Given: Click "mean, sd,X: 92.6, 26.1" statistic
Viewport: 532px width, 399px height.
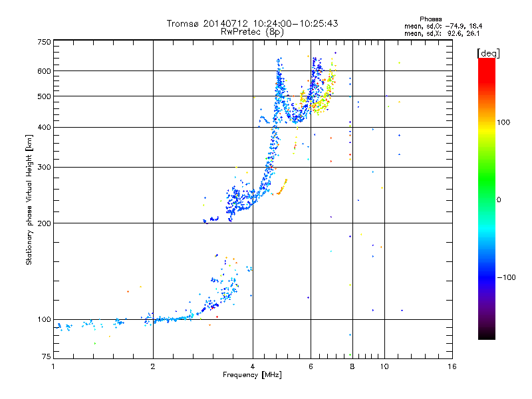Looking at the screenshot, I should point(442,33).
